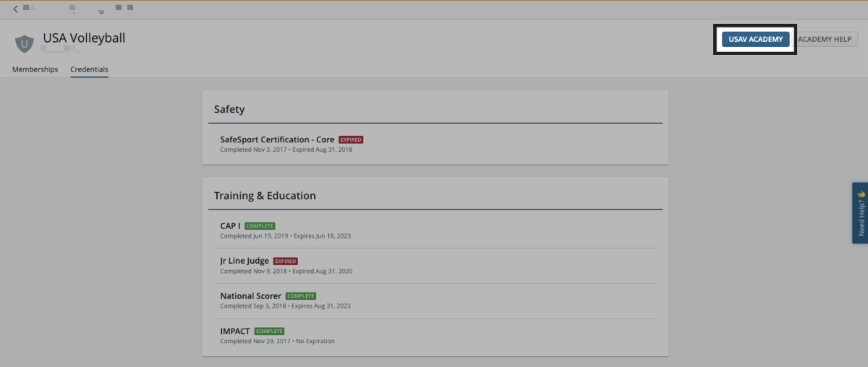
Task: Select the National Scorer credential
Action: 251,296
